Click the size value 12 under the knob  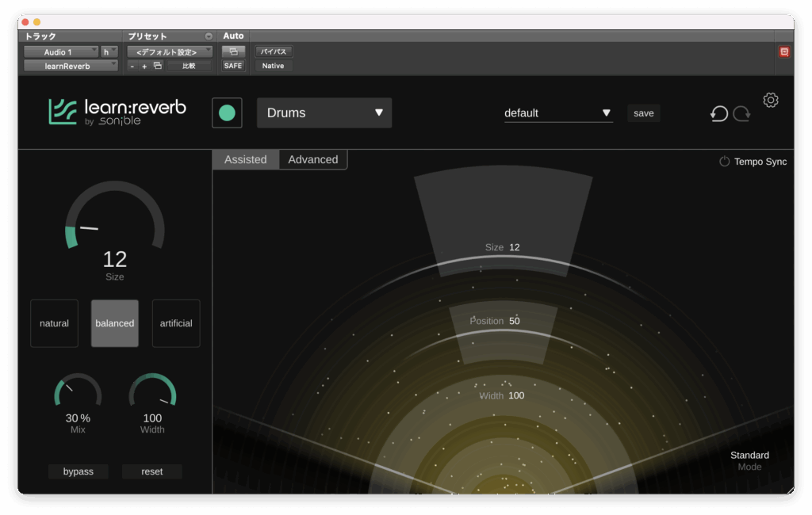(115, 259)
